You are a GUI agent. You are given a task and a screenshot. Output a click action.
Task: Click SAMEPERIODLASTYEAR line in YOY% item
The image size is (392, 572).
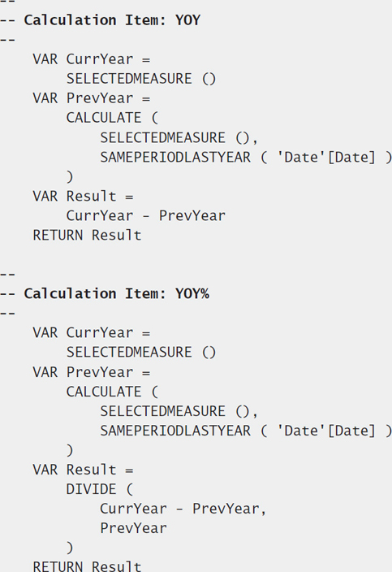click(x=246, y=431)
